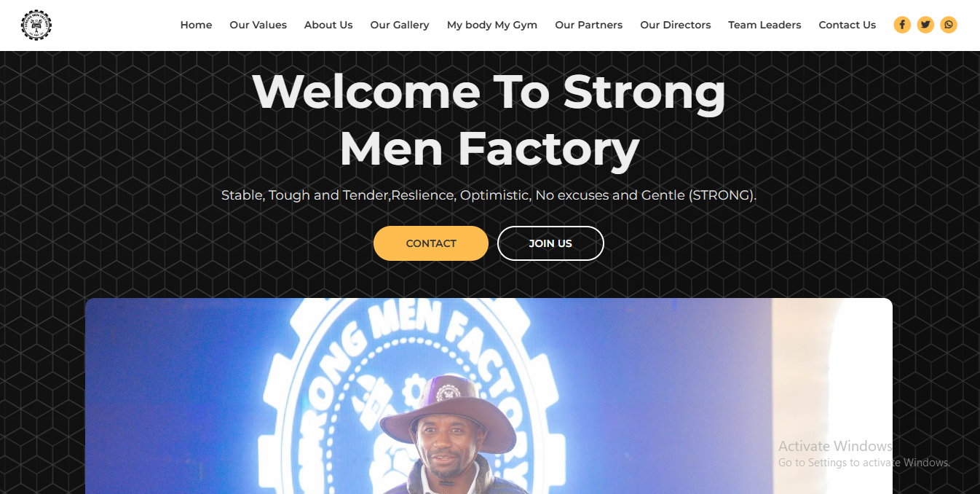Open Contact Us in navigation
The width and height of the screenshot is (980, 494).
(847, 25)
